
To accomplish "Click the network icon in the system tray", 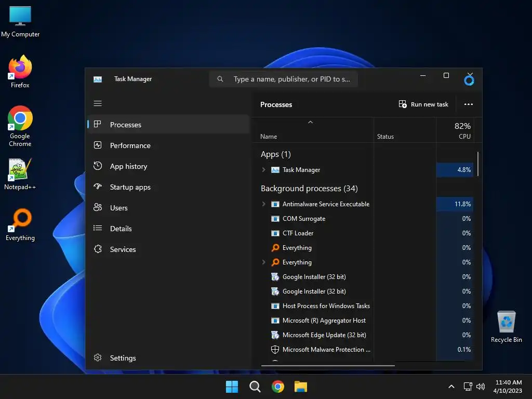I will pos(468,387).
